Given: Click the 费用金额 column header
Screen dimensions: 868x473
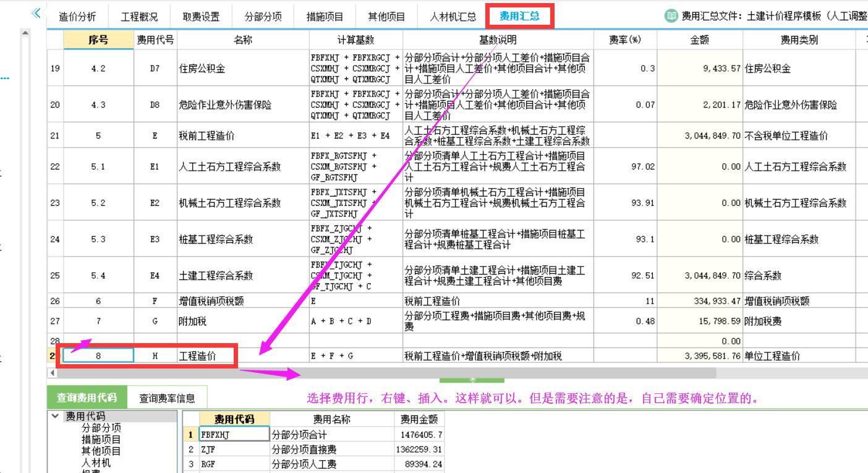Looking at the screenshot, I should (x=419, y=419).
